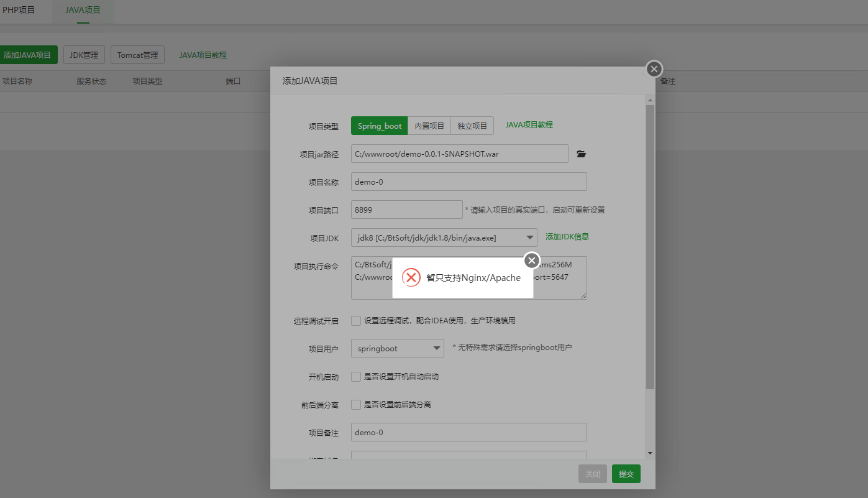Click the 关闭 button in the dialog footer
The image size is (868, 498).
tap(593, 474)
